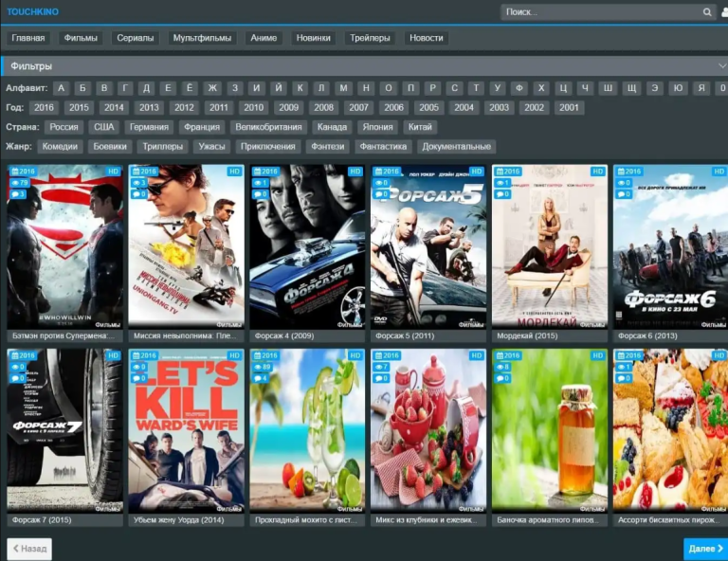
Task: Open the Мордекай poster
Action: [x=550, y=246]
